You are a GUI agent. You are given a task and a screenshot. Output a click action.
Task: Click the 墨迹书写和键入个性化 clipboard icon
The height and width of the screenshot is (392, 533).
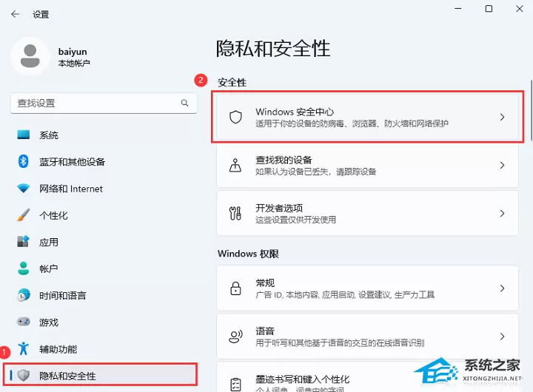coord(235,385)
